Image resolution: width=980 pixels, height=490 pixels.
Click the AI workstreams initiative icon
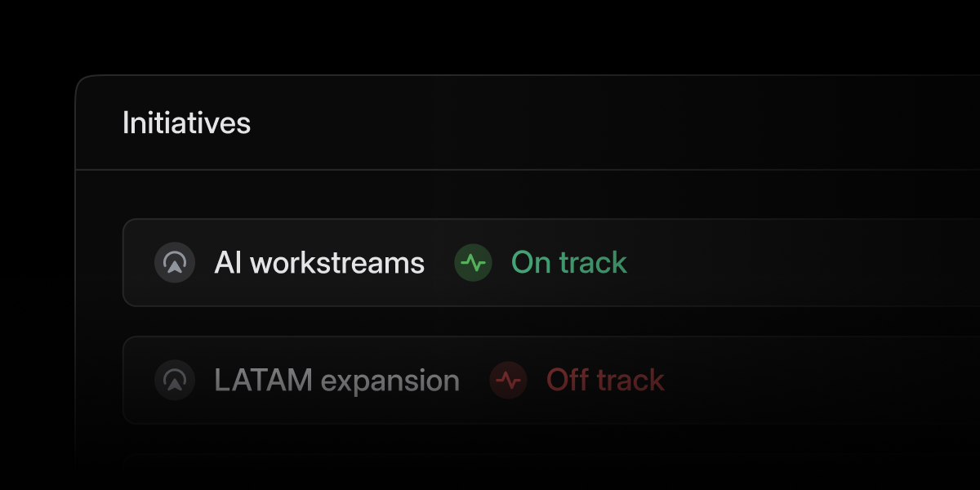click(175, 263)
